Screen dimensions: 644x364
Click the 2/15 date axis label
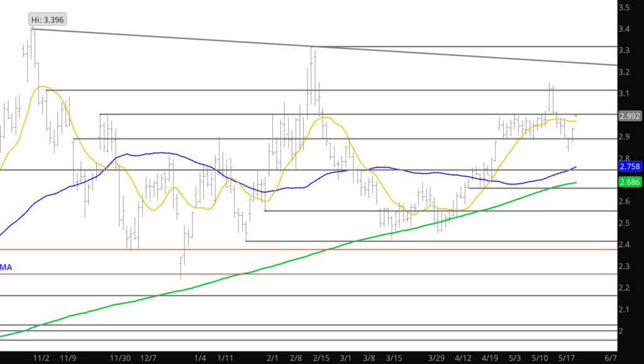click(x=322, y=358)
